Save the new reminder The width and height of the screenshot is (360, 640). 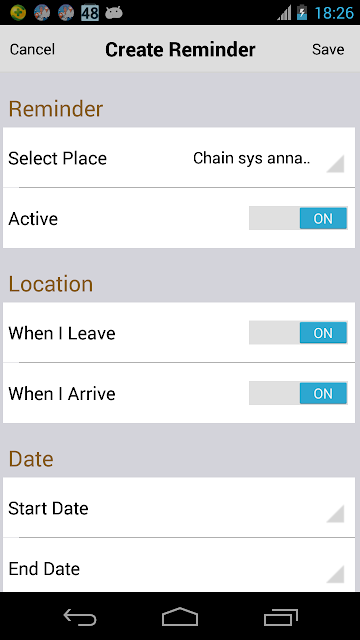(x=328, y=49)
